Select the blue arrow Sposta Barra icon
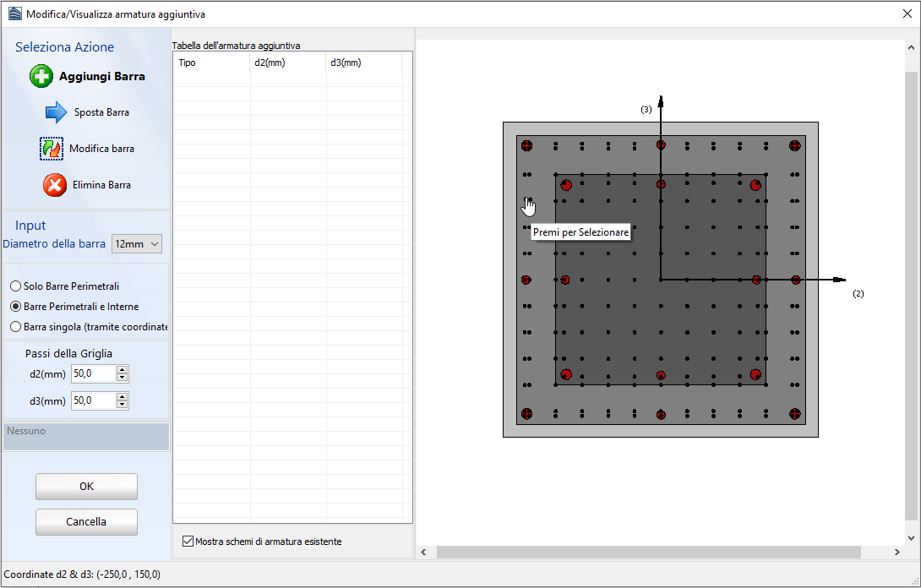Viewport: 921px width, 588px height. (x=56, y=112)
